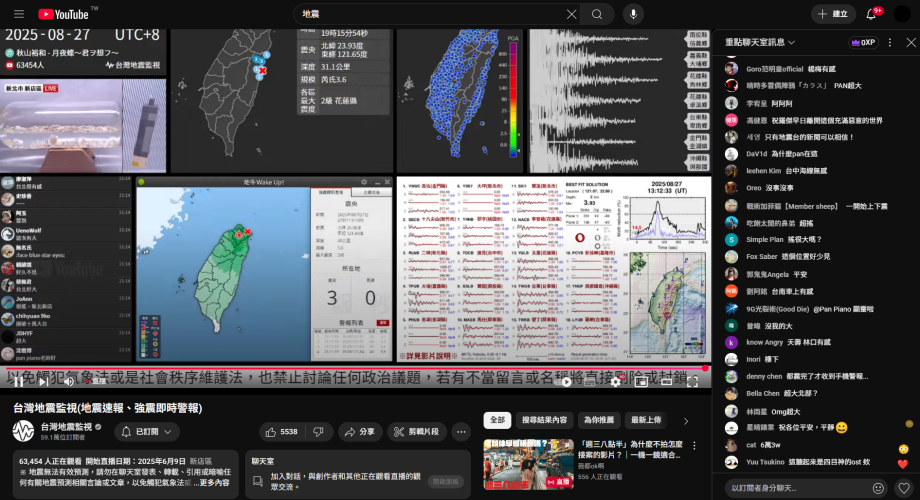Open the account avatar menu
This screenshot has height=500, width=920.
point(901,14)
